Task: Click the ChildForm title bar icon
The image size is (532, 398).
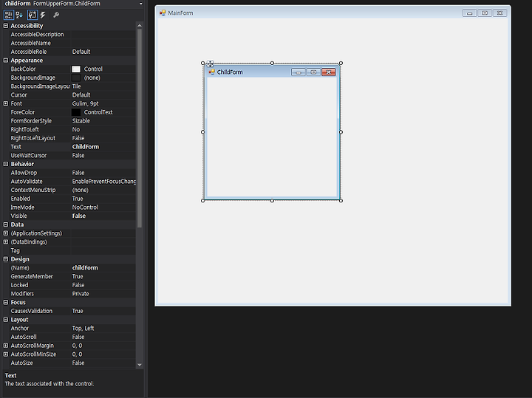Action: click(x=212, y=72)
